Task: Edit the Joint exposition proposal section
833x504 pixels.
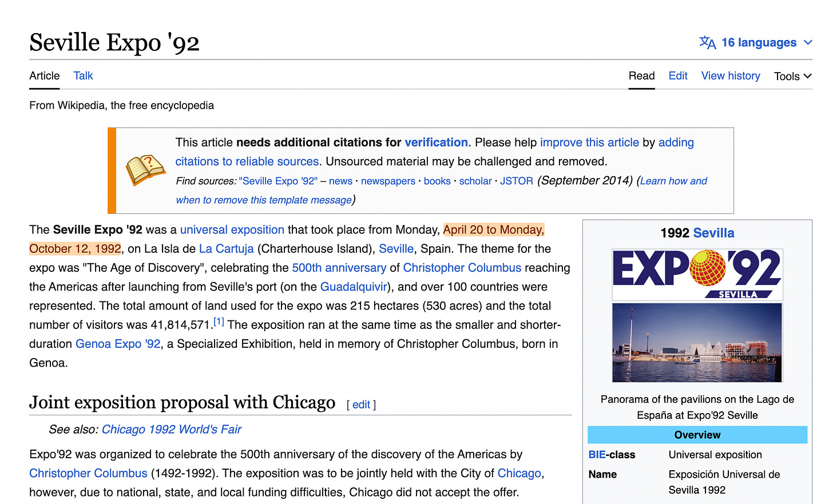Action: click(361, 405)
